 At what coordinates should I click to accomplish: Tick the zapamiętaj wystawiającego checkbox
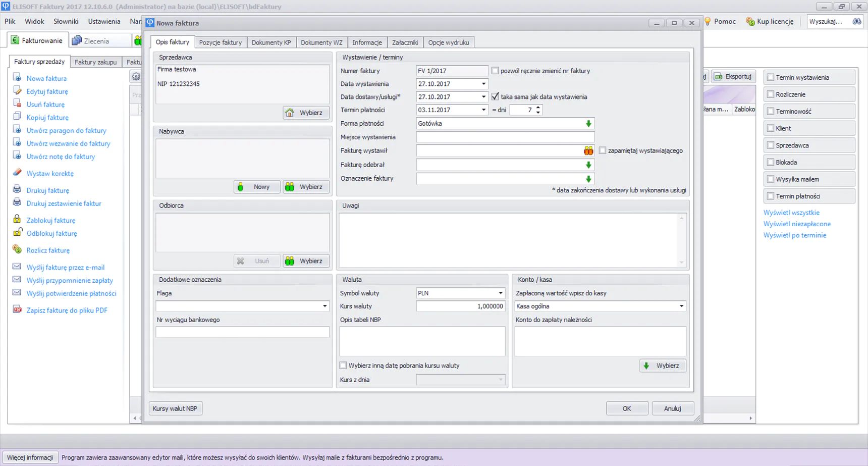(603, 150)
